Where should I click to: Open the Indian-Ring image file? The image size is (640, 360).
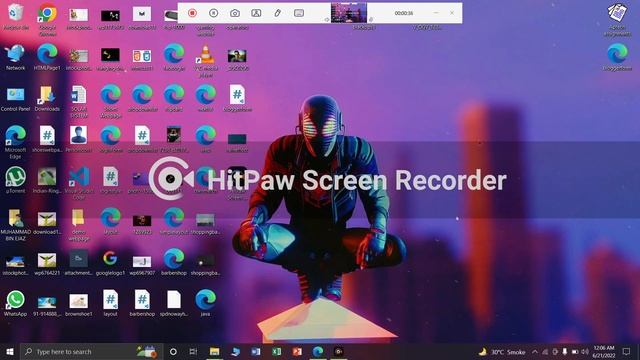tap(47, 180)
